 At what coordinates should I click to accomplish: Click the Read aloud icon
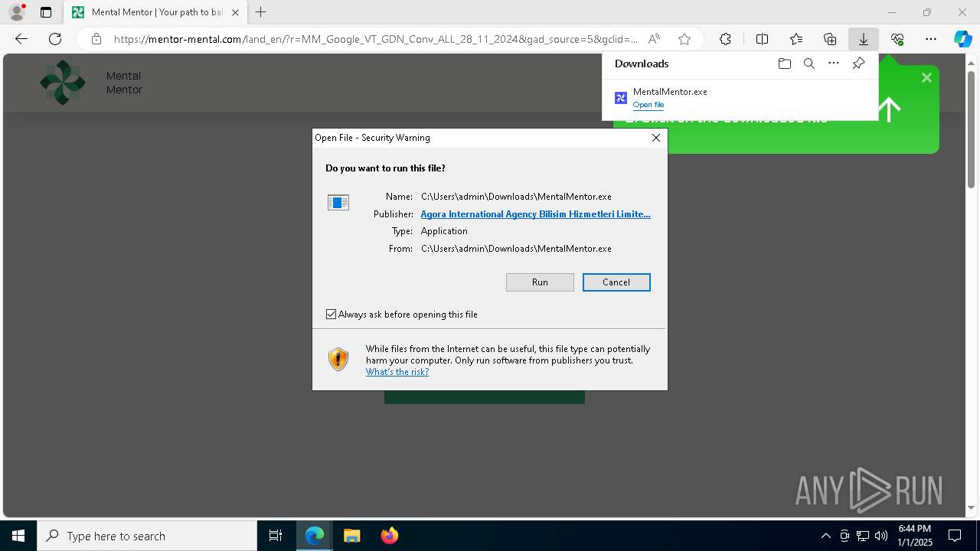point(654,39)
